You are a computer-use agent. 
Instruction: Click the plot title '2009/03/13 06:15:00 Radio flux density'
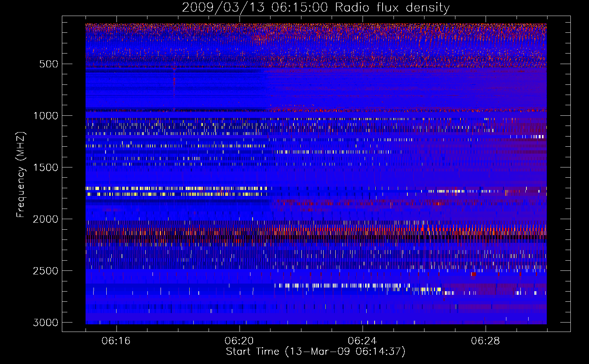pyautogui.click(x=316, y=8)
